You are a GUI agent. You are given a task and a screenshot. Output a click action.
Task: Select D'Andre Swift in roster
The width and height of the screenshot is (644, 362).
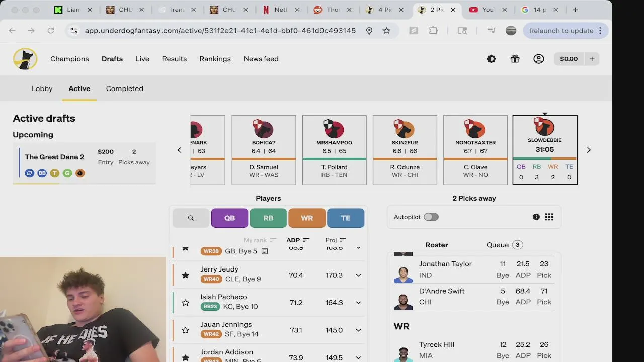(x=474, y=297)
